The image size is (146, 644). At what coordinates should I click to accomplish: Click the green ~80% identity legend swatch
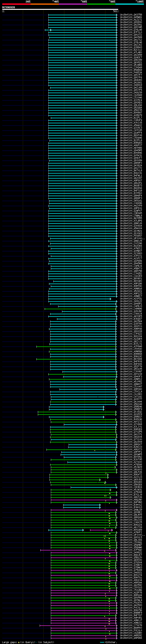(x=101, y=4)
